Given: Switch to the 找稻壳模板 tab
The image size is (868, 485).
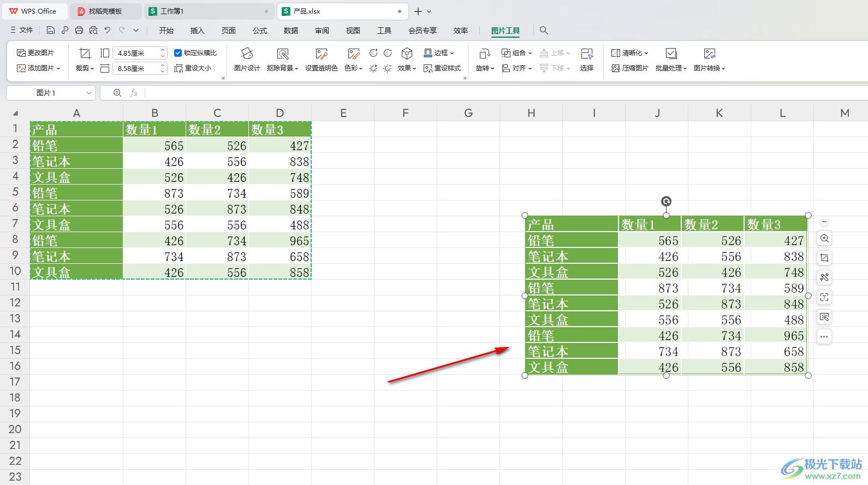Looking at the screenshot, I should click(x=105, y=11).
